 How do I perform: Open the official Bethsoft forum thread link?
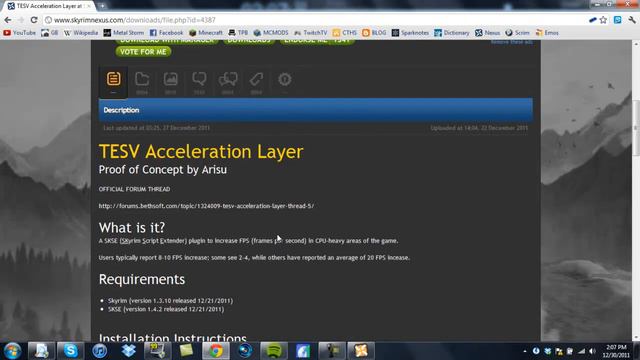pyautogui.click(x=206, y=206)
